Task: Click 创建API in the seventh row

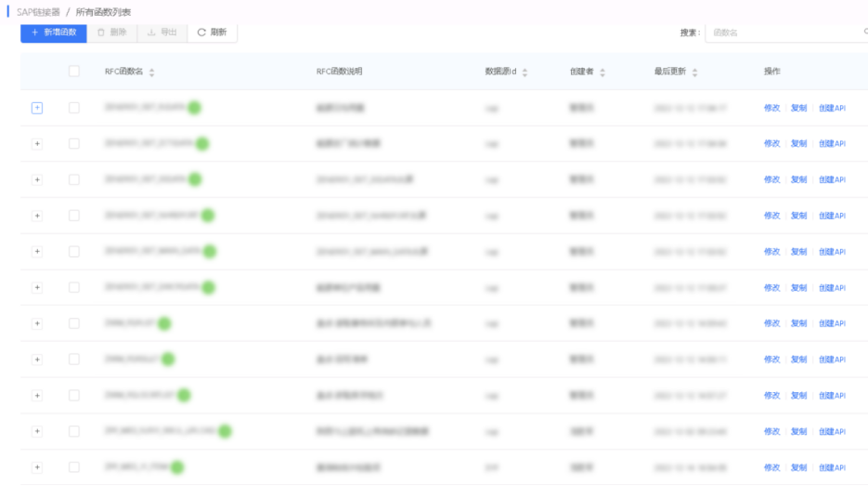Action: (x=832, y=323)
